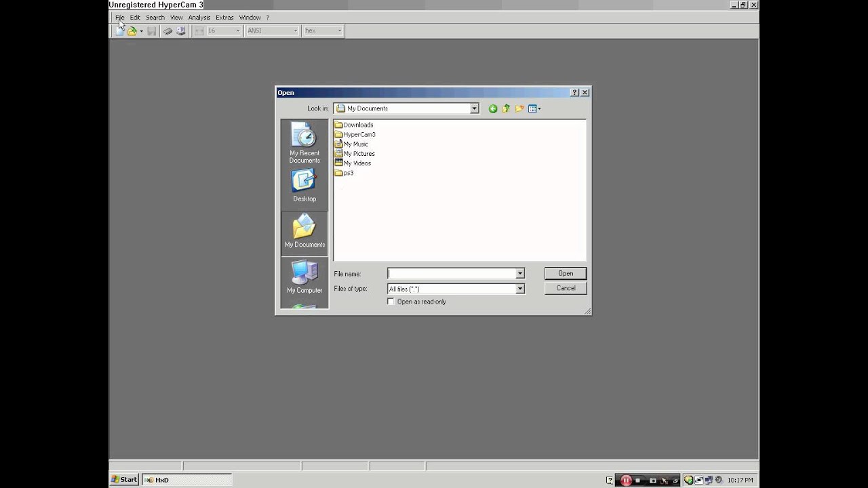This screenshot has width=868, height=488.
Task: Click the Windows Start button
Action: (124, 480)
